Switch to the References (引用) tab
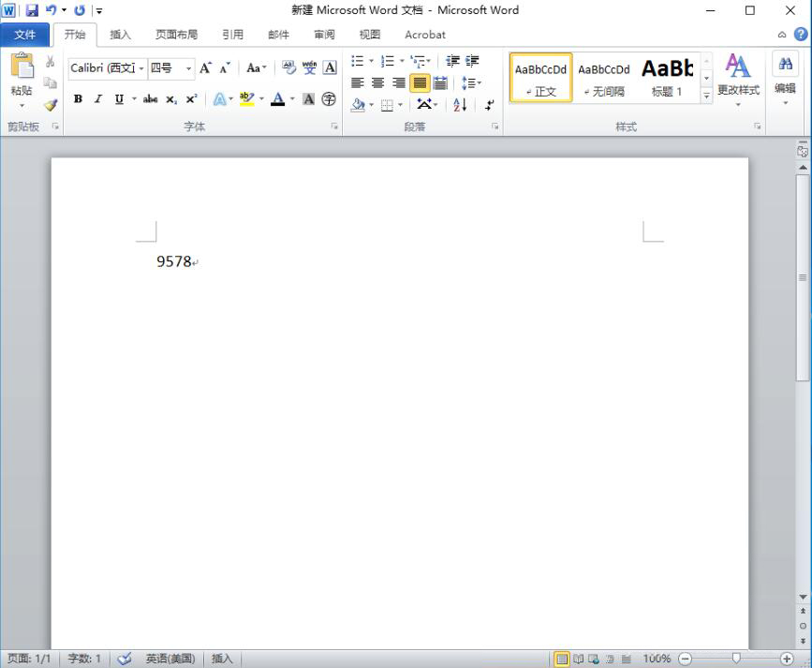Screen dimensions: 812x668 232,35
